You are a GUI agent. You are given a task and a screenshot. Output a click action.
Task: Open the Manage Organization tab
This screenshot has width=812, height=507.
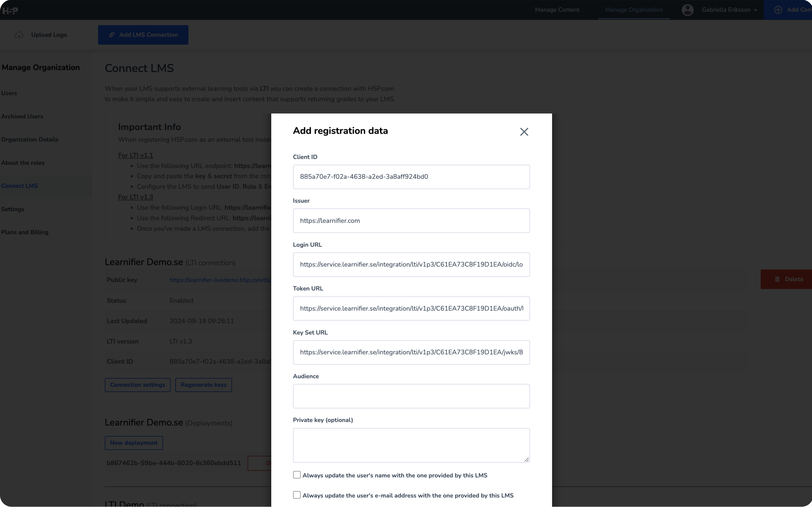pos(634,10)
